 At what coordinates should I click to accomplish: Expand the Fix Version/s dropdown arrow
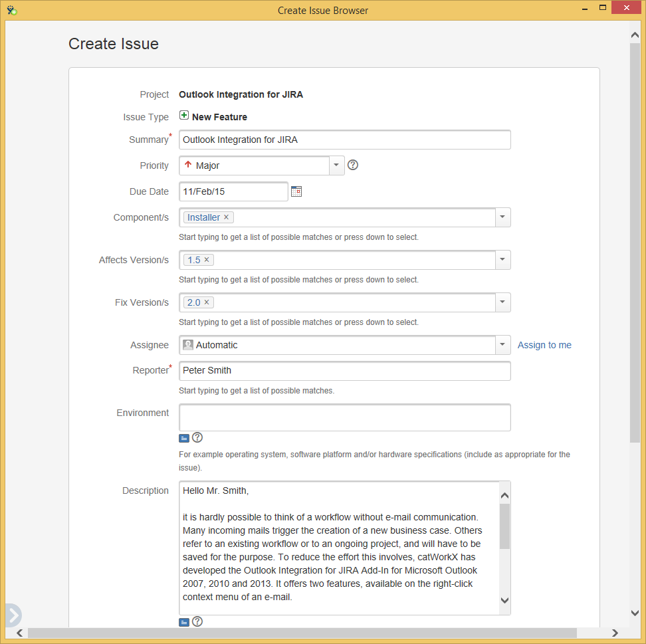pos(502,302)
